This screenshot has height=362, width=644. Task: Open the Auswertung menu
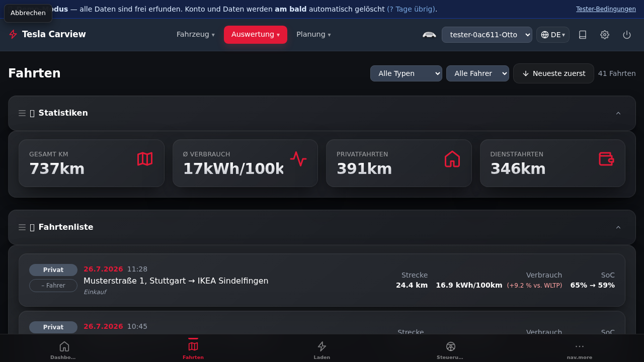pos(256,34)
